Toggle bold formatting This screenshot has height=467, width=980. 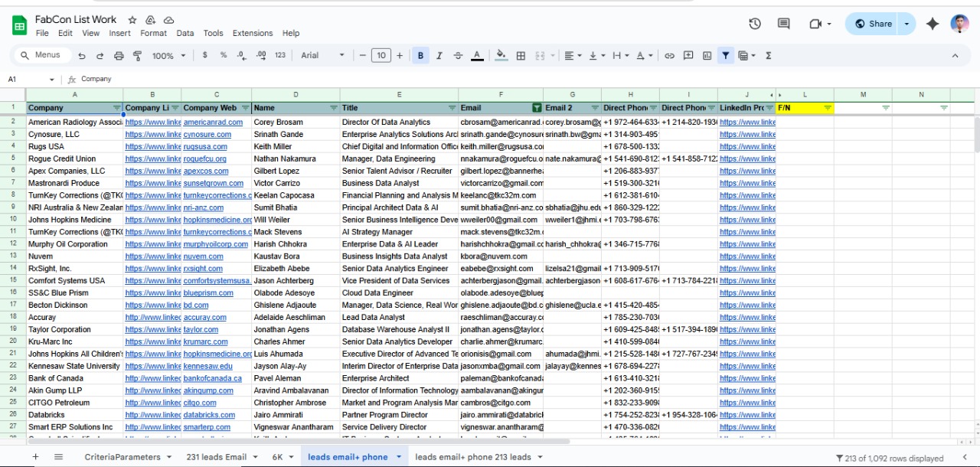420,55
